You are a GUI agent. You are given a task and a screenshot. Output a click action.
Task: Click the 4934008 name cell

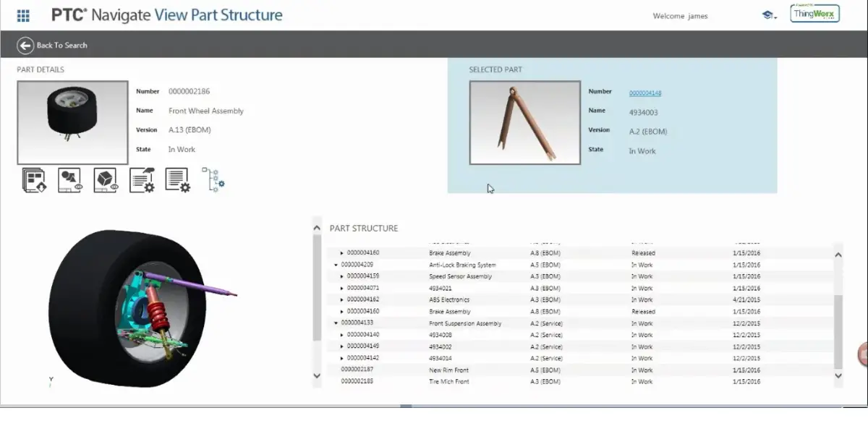(441, 335)
